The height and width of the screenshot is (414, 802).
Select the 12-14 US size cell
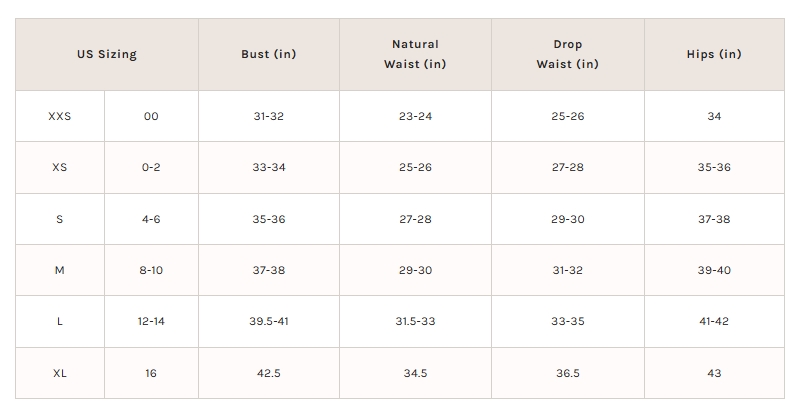(x=151, y=321)
